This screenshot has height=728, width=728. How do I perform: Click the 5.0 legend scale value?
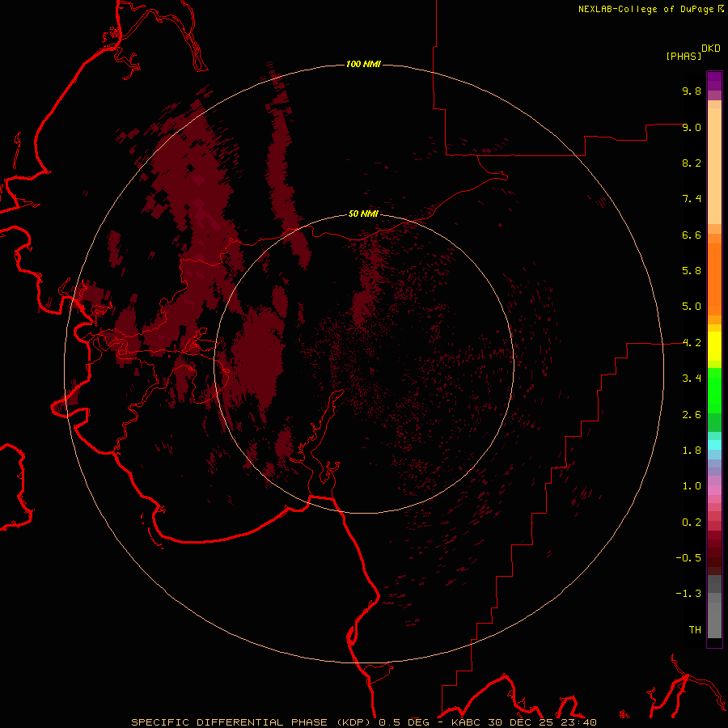692,307
